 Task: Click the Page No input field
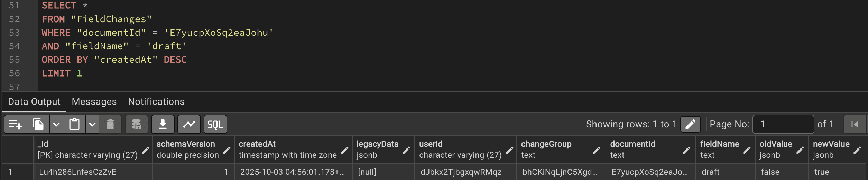pyautogui.click(x=783, y=124)
